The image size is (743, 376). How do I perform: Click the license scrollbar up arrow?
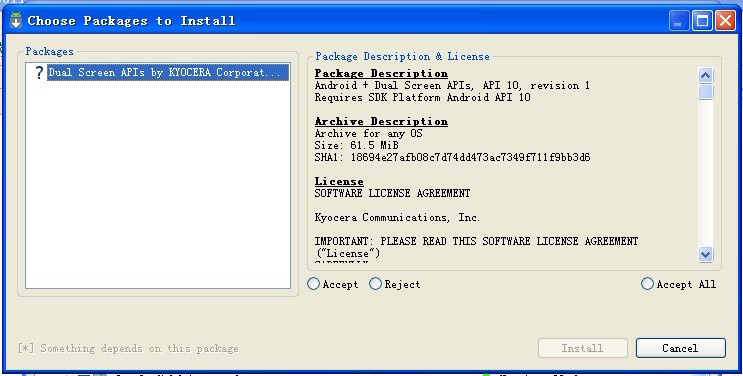point(705,75)
